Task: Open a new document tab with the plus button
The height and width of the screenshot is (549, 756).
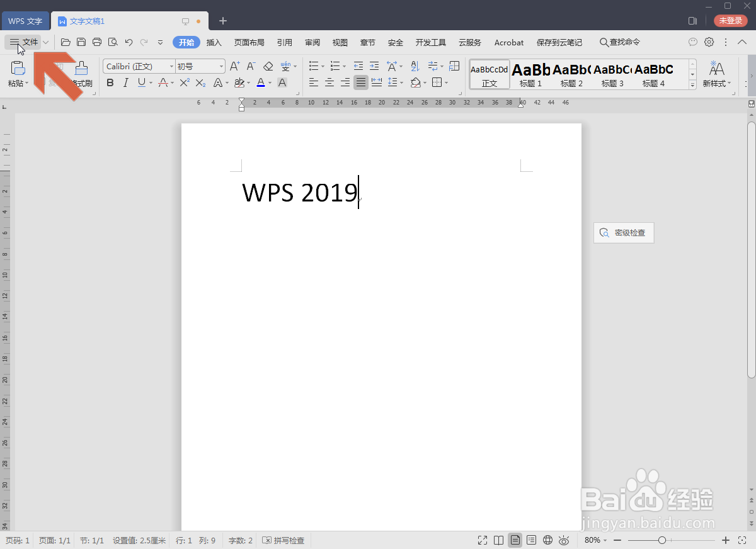Action: coord(222,21)
